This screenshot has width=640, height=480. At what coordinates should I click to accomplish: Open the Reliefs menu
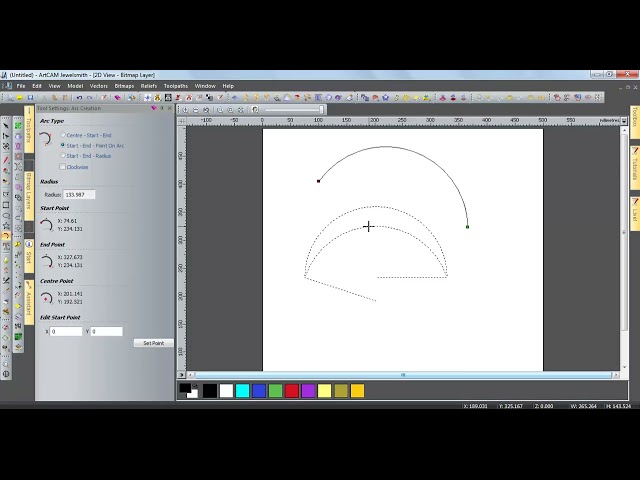point(149,86)
